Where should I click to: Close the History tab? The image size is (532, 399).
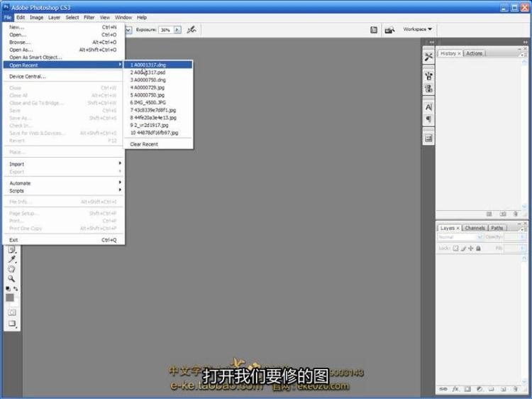[x=459, y=54]
